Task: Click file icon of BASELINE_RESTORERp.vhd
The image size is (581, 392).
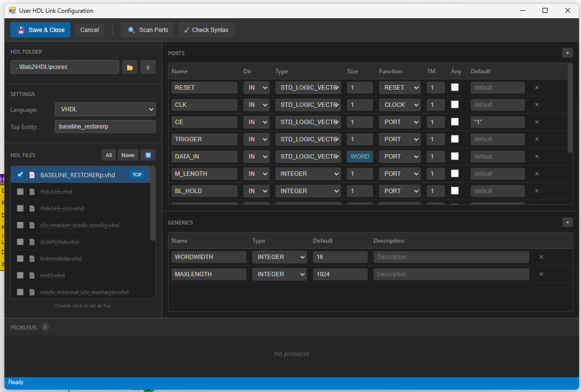Action: (32, 175)
